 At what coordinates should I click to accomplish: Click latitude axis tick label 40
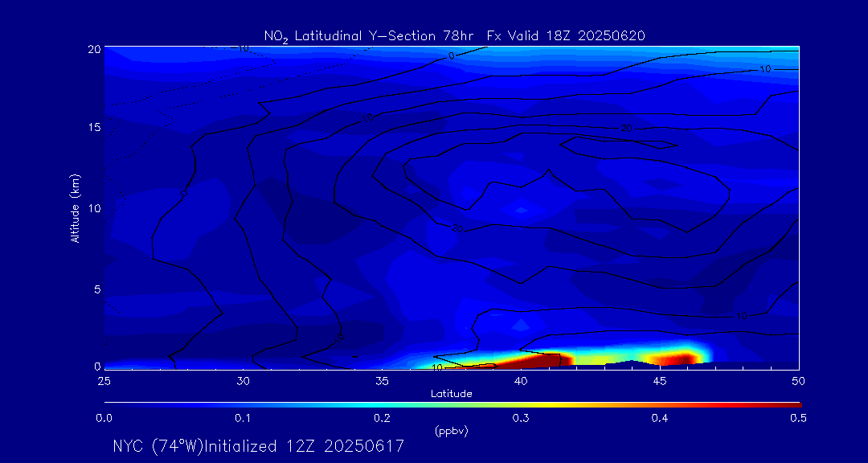521,380
